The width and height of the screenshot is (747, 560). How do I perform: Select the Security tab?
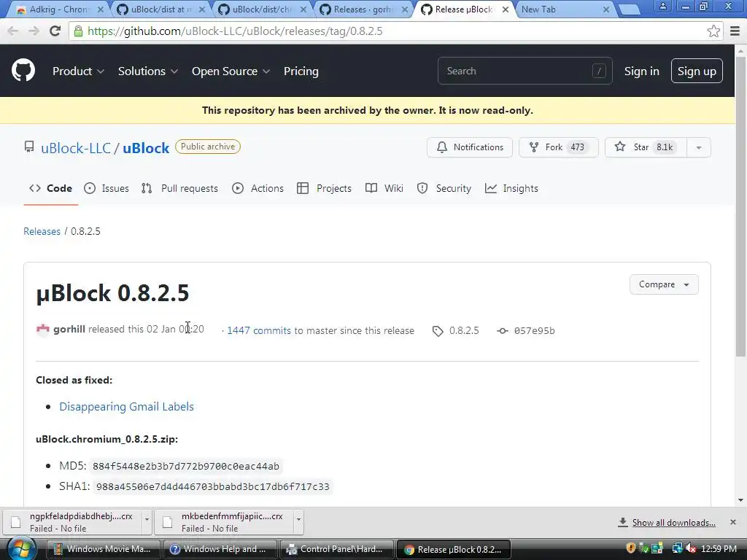point(444,188)
